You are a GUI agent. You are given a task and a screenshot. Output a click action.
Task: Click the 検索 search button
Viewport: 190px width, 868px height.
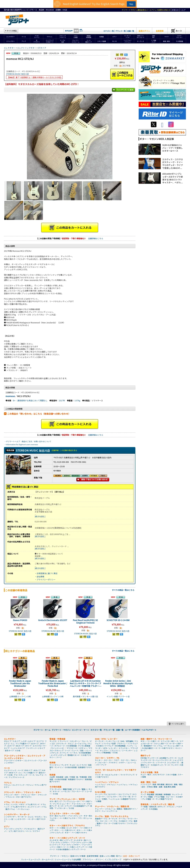(76, 31)
